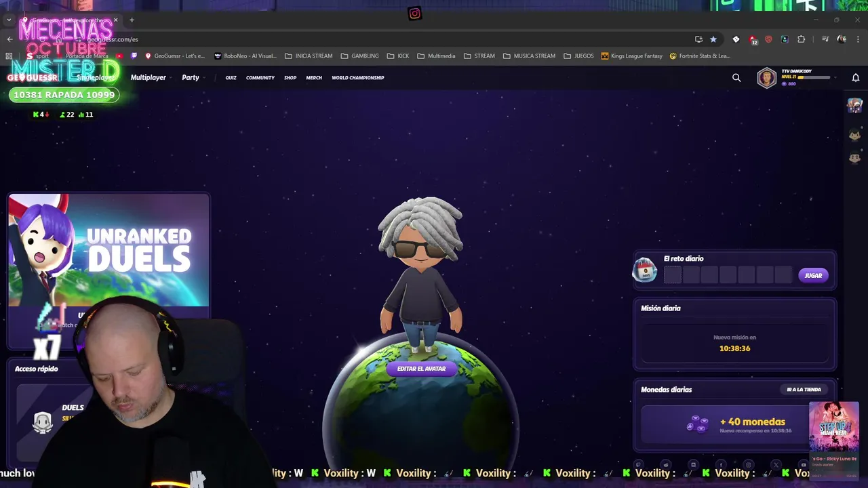The image size is (868, 488).
Task: Open the white dice-shaped extension icon
Action: click(x=736, y=39)
